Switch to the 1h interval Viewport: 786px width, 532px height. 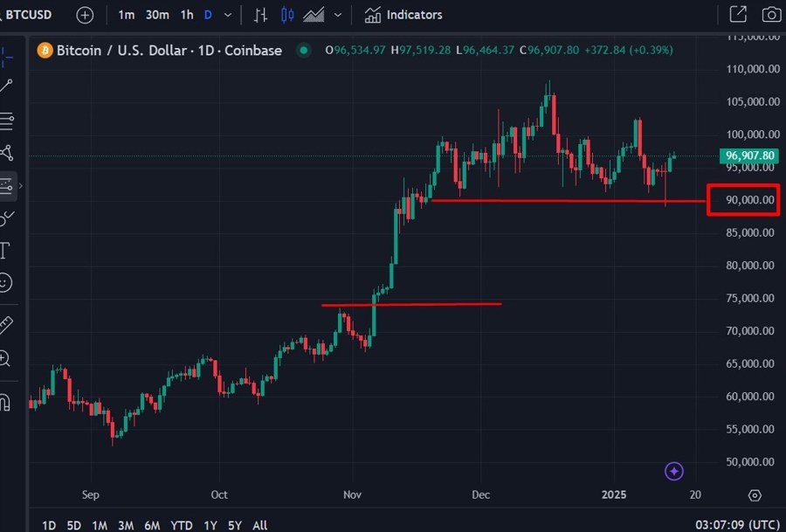[x=187, y=15]
